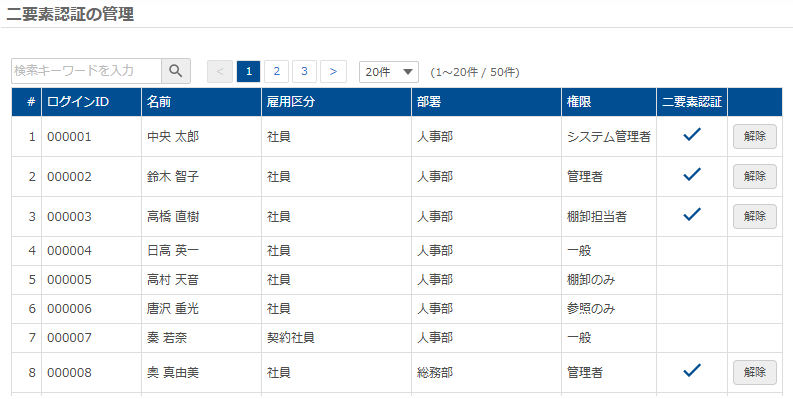This screenshot has height=399, width=793.
Task: Click the 二要素認証 column header
Action: [692, 102]
